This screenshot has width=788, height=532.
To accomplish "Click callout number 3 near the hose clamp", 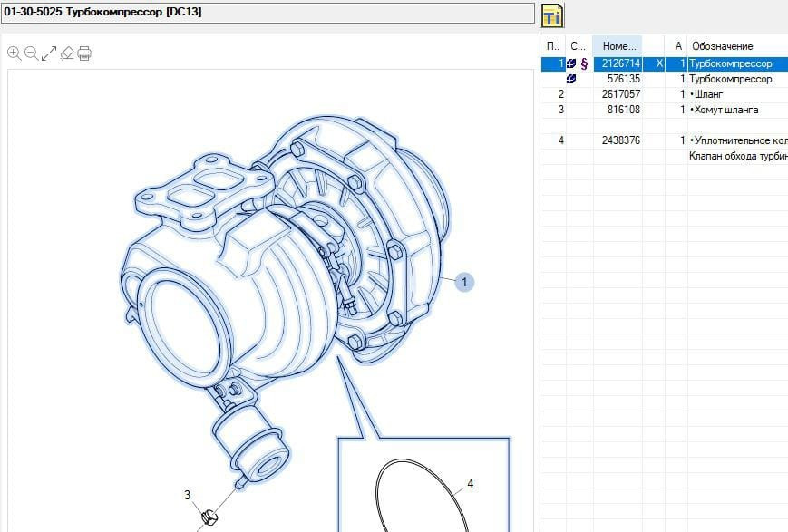I will click(188, 495).
